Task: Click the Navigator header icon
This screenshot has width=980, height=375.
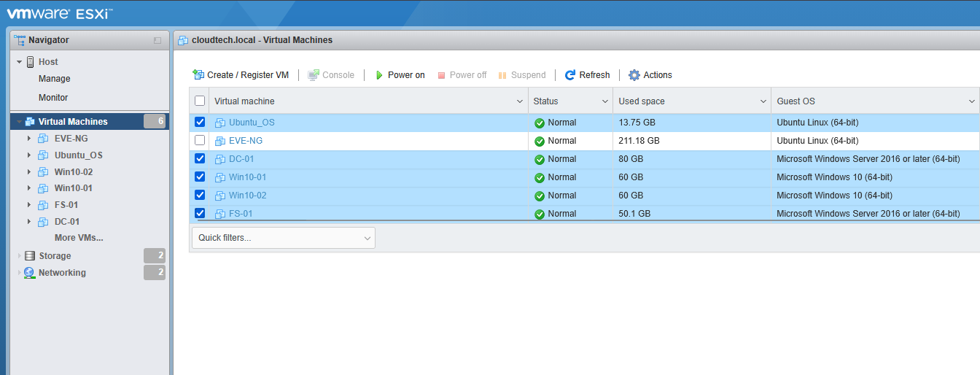Action: 20,40
